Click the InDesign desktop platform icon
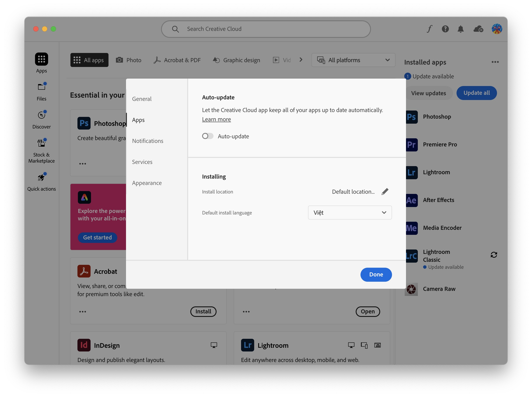 tap(214, 345)
